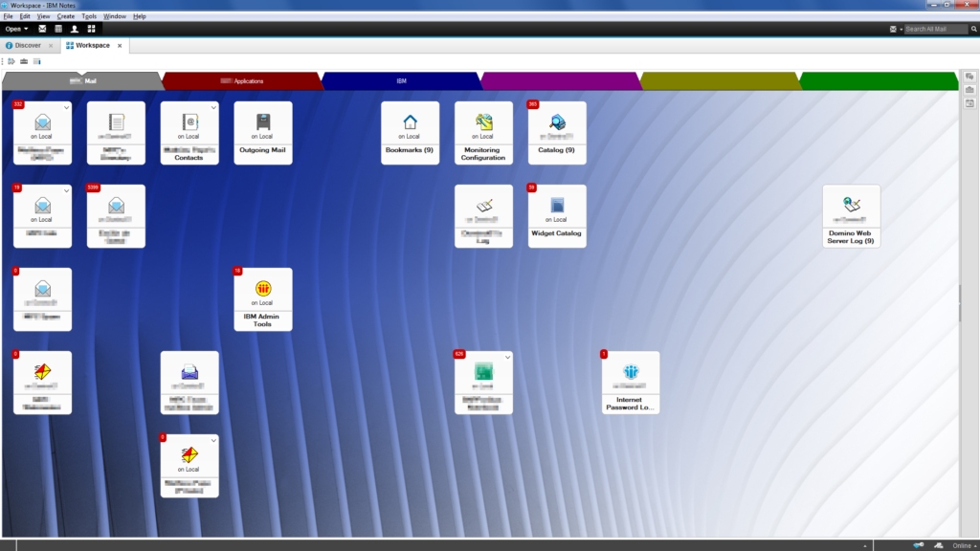Click the Workspace grid icon in the toolbar

pos(91,29)
